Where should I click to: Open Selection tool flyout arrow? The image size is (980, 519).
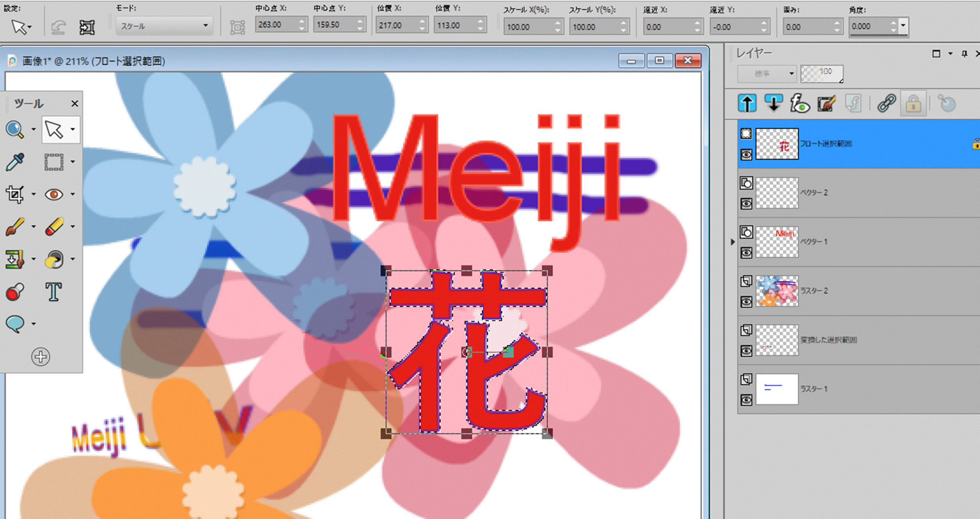click(73, 162)
